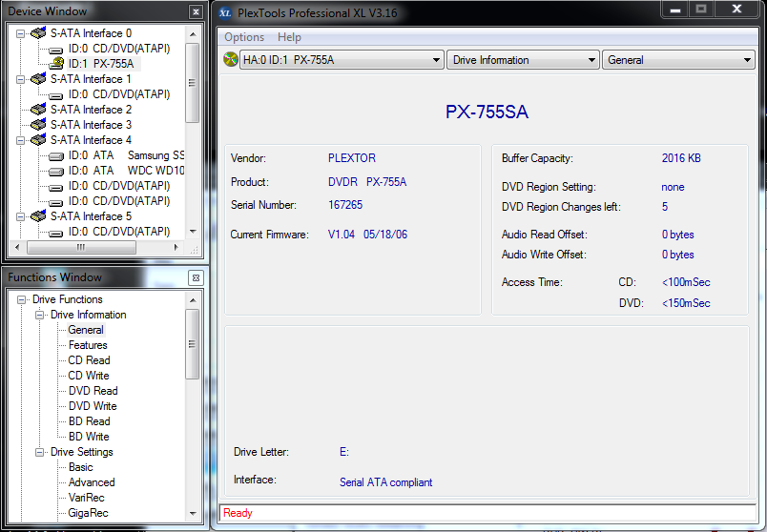This screenshot has height=532, width=767.
Task: Click Functions Window scroll down arrow
Action: pos(193,514)
